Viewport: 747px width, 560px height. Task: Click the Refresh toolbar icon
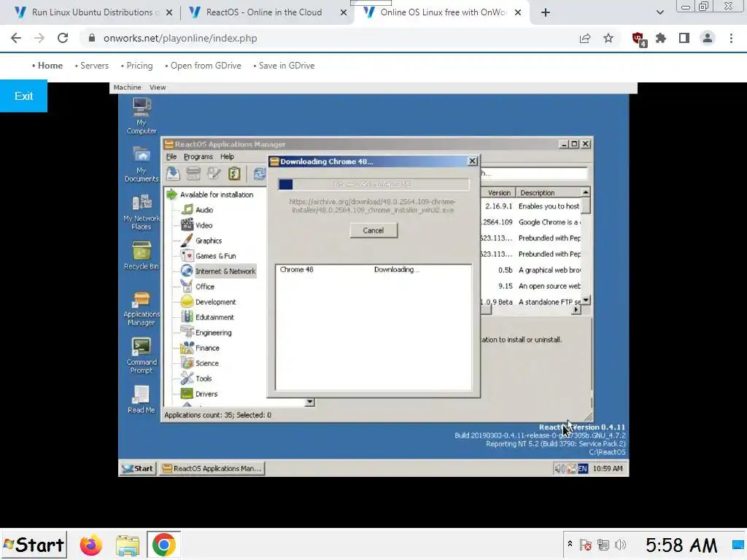[260, 174]
